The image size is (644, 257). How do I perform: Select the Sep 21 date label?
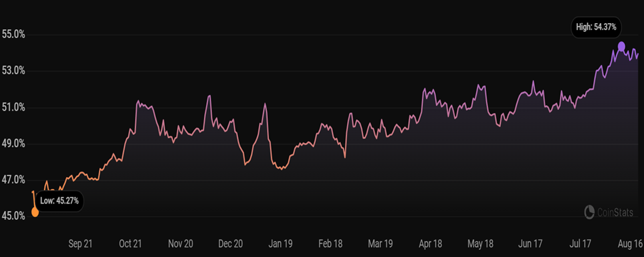pyautogui.click(x=80, y=244)
